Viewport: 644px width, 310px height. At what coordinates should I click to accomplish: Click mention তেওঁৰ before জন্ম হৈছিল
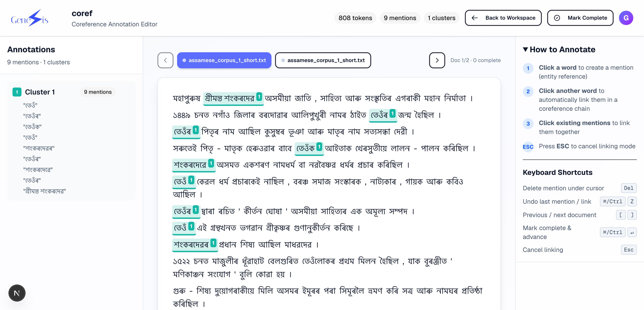pos(383,115)
